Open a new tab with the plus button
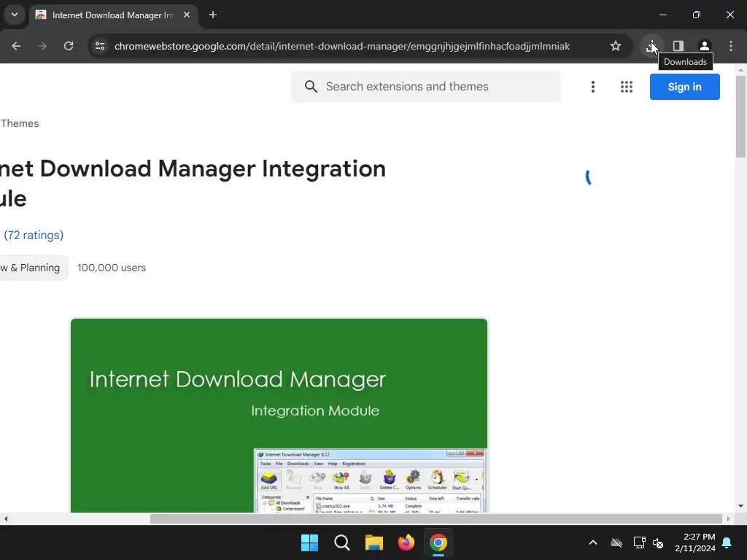The width and height of the screenshot is (747, 560). 213,15
